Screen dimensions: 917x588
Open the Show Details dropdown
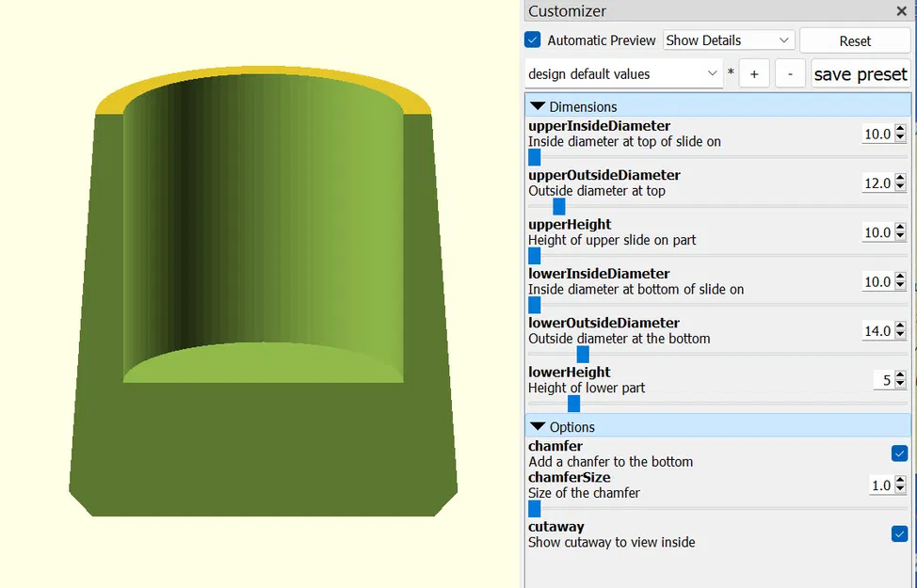click(728, 40)
